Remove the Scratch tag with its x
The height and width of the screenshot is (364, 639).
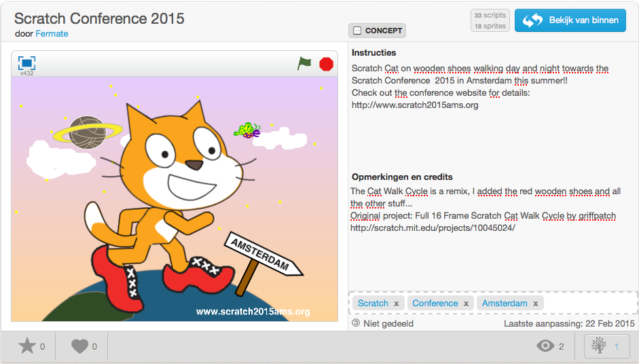[396, 304]
